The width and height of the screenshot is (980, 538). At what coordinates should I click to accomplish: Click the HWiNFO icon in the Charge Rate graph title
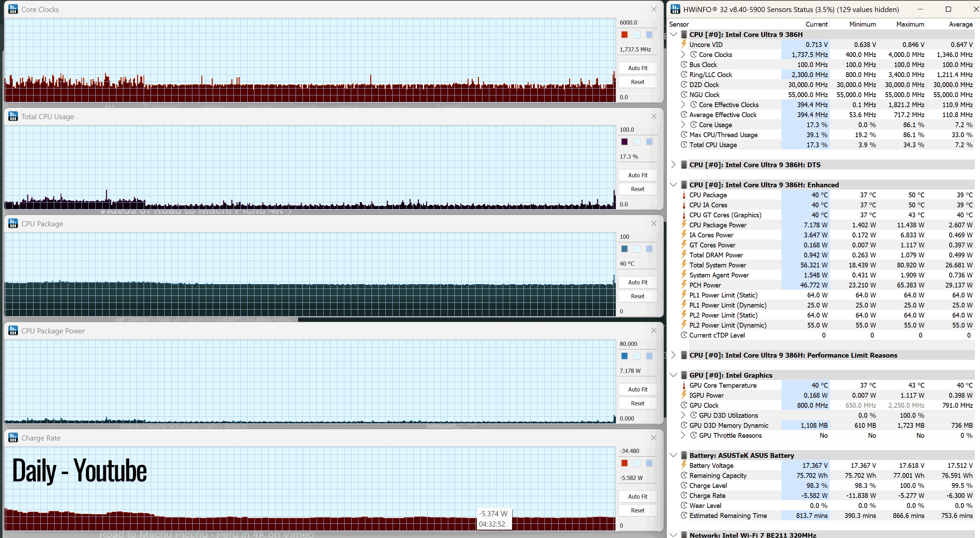(x=13, y=437)
